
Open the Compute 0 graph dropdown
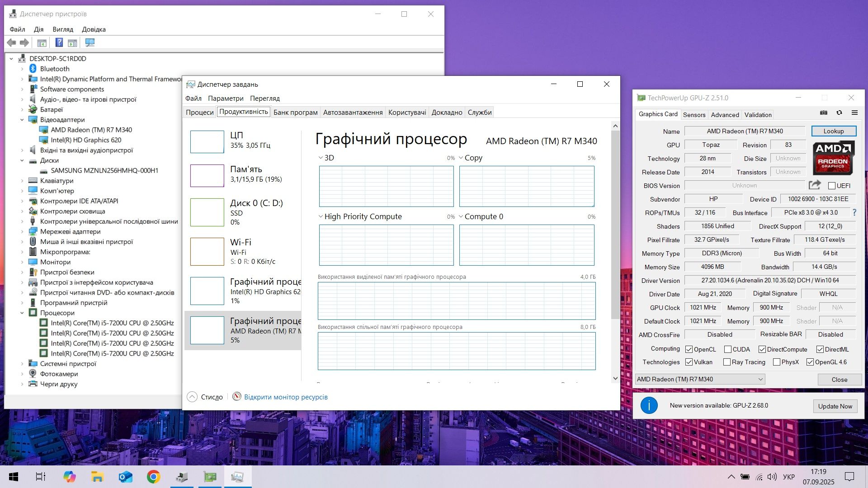(x=461, y=216)
